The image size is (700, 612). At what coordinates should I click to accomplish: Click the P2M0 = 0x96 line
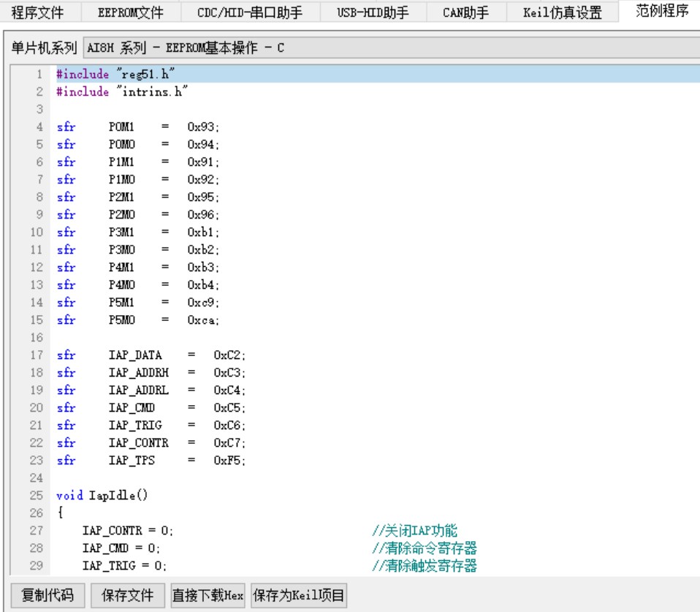click(x=137, y=214)
